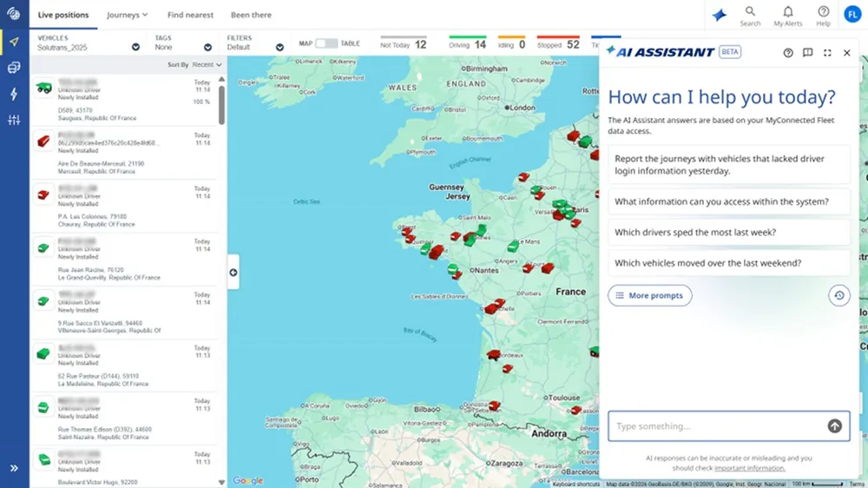Open AI Assistant feedback book icon
868x488 pixels.
click(807, 53)
